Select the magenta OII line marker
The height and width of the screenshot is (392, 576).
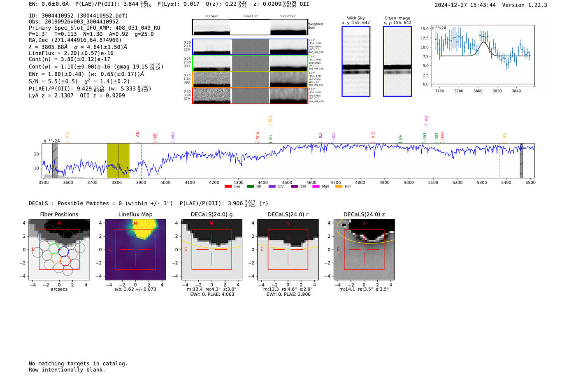tap(426, 120)
